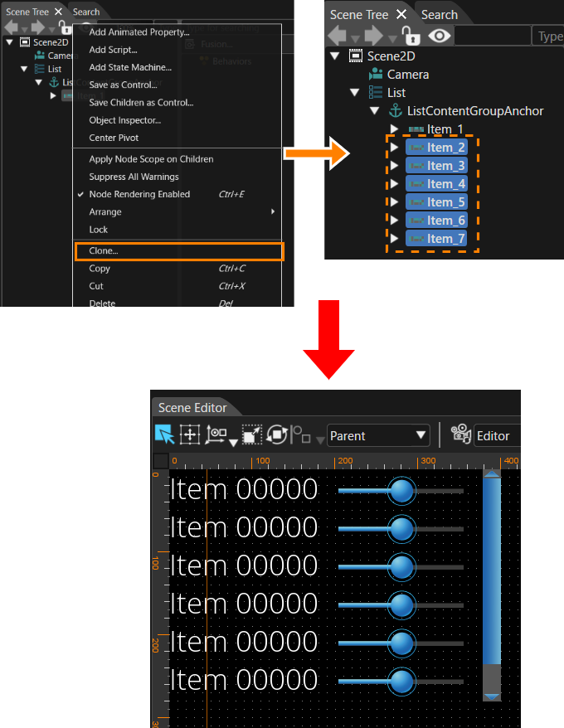Choose the rotate tool in Scene Editor toolbar
The height and width of the screenshot is (728, 564).
click(277, 435)
